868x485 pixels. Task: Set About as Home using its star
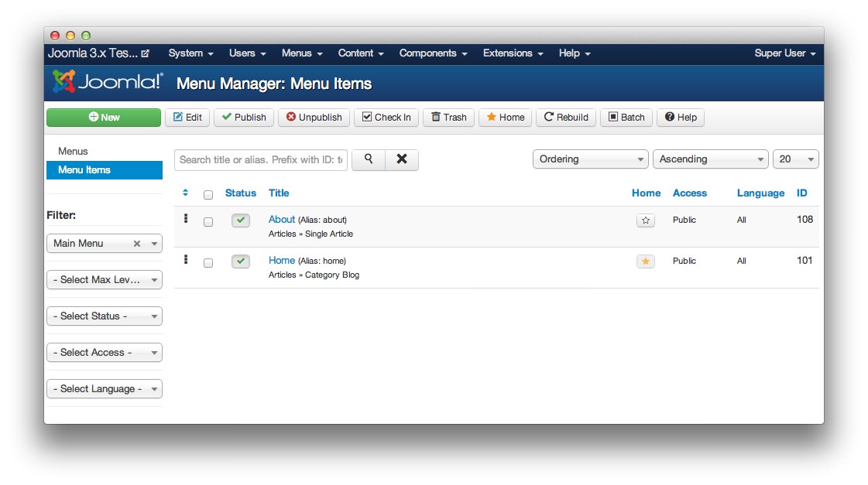645,220
